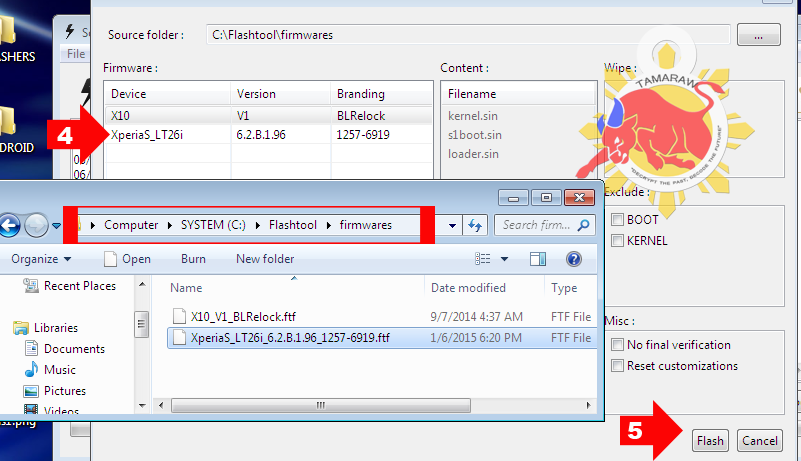
Task: Select Libraries in navigation pane
Action: (x=45, y=328)
